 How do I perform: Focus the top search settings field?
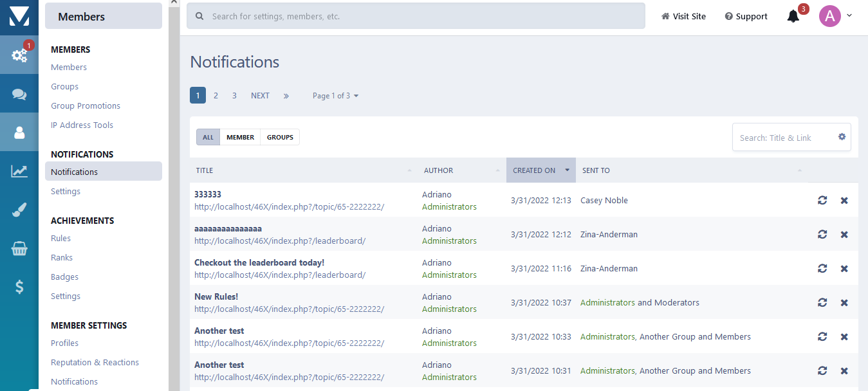click(416, 16)
